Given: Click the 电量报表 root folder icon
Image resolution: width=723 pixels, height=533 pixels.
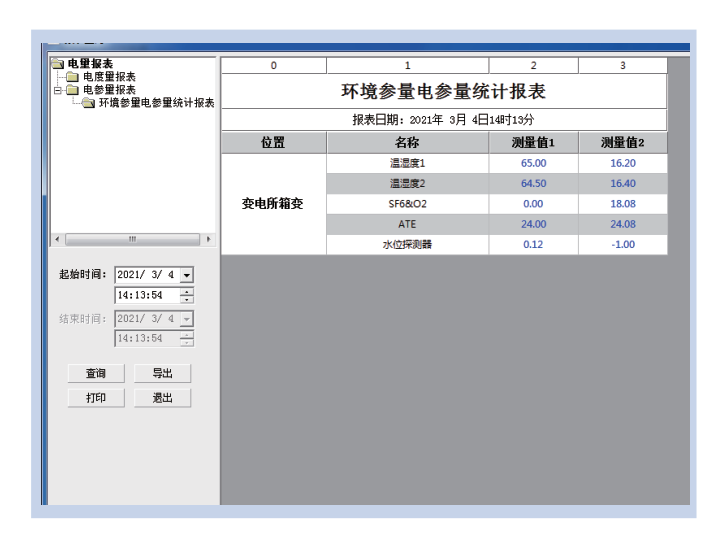Looking at the screenshot, I should tap(57, 64).
